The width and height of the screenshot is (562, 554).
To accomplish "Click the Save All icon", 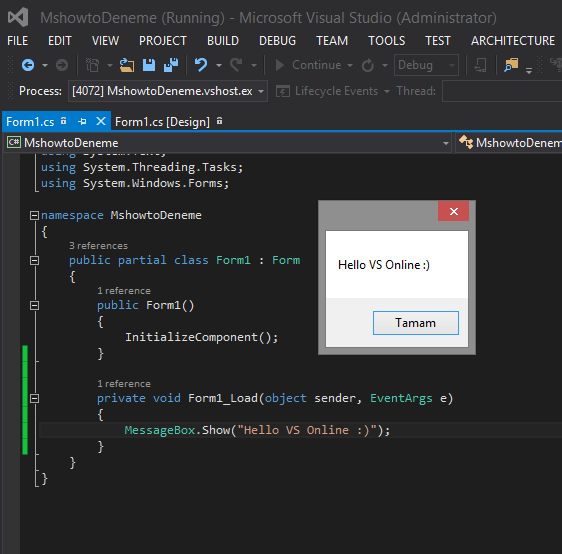I will [171, 65].
